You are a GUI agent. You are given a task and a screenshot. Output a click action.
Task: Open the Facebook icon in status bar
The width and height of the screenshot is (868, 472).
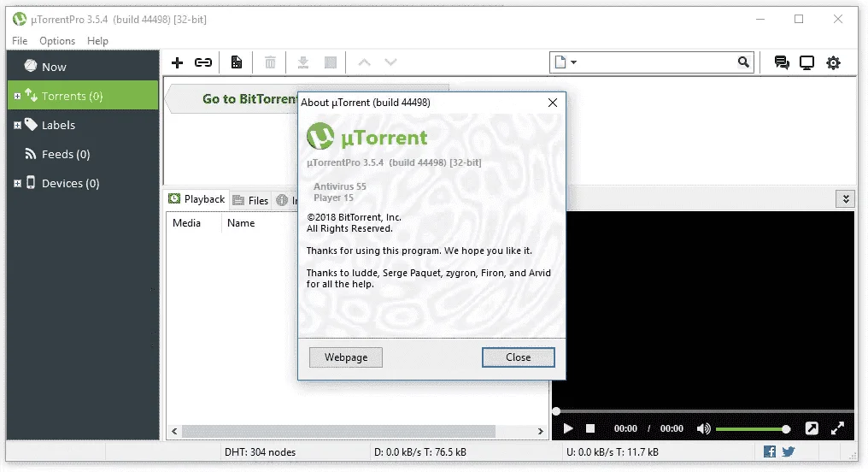pos(770,451)
